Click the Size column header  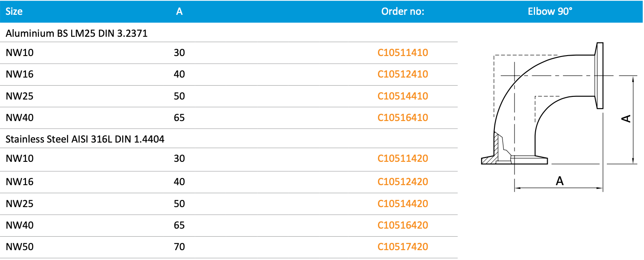[14, 12]
